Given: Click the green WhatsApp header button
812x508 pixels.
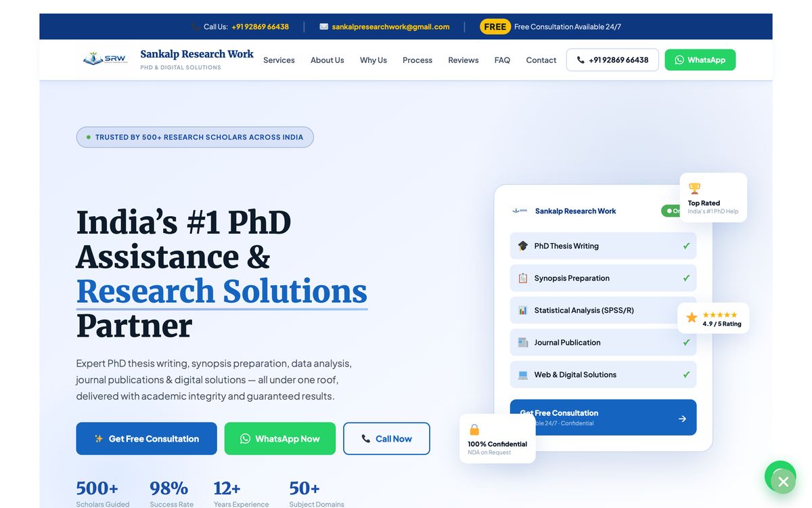Looking at the screenshot, I should tap(700, 60).
